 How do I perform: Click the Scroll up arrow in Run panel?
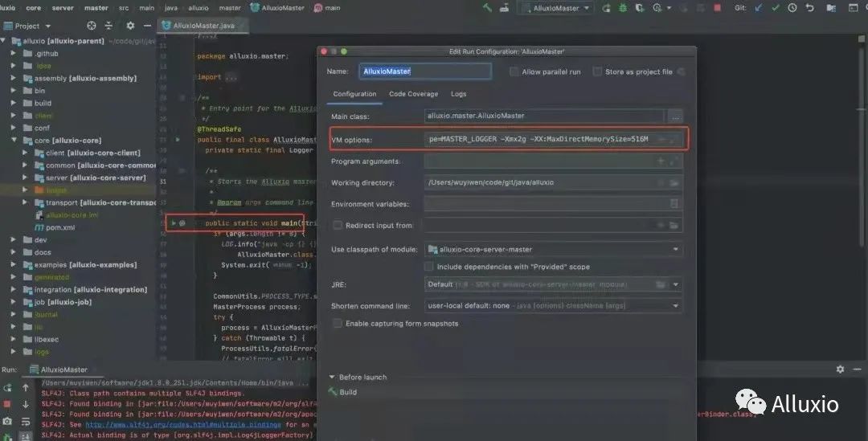tap(26, 388)
